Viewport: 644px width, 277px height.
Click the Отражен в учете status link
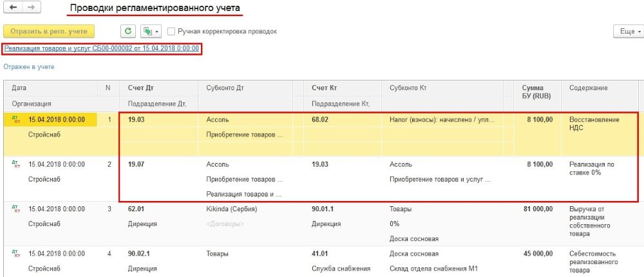click(x=29, y=66)
